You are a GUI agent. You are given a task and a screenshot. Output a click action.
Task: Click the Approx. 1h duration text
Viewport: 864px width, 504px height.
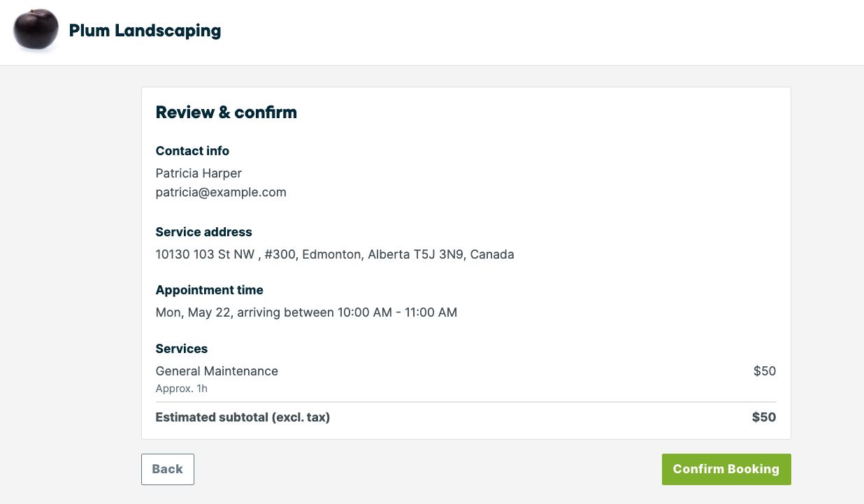(x=182, y=389)
